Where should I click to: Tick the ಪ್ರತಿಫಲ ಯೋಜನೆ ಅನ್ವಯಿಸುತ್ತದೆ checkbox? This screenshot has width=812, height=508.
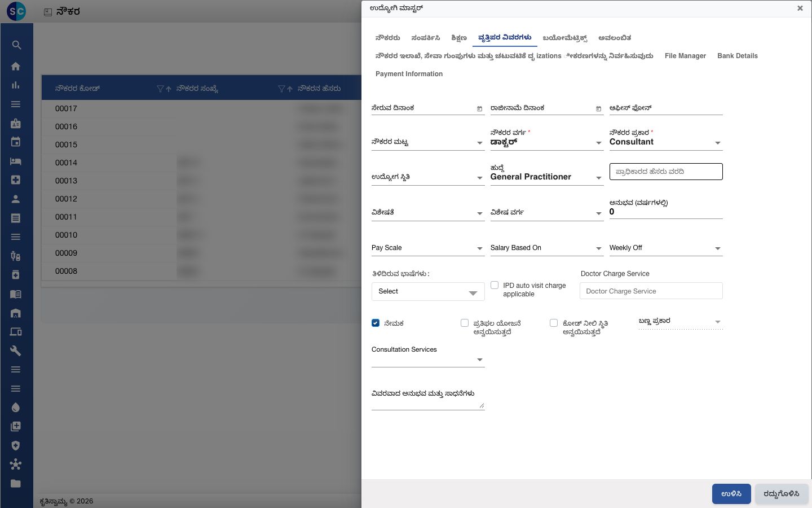click(465, 323)
